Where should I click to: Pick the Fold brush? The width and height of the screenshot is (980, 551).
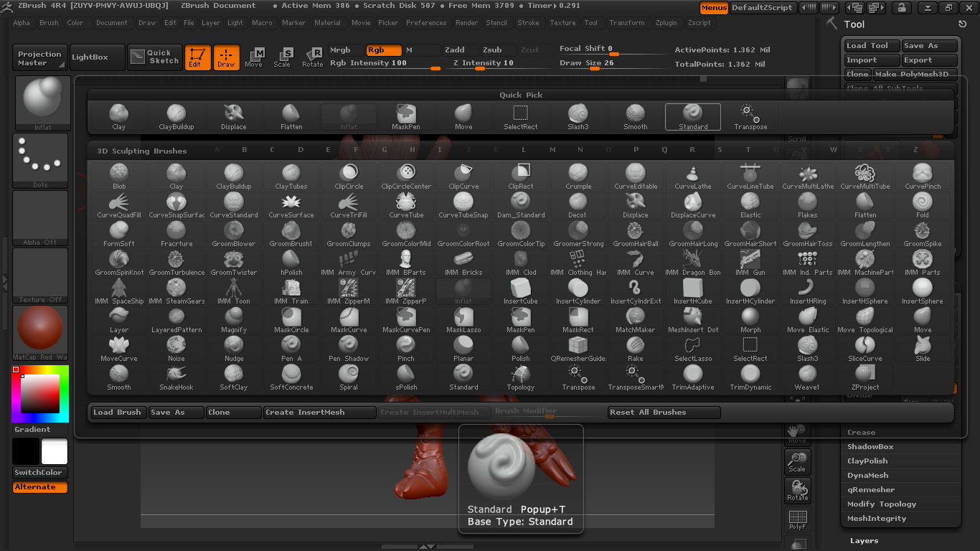[923, 205]
